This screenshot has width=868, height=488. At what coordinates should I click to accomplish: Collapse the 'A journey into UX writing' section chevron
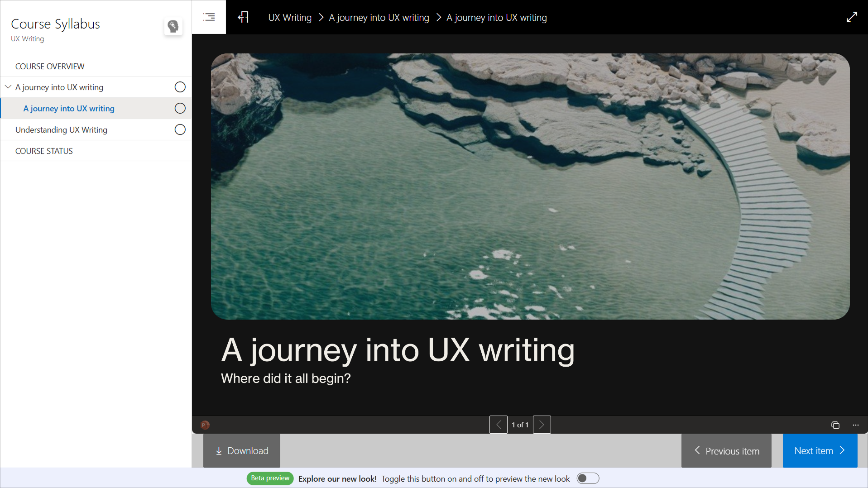point(8,87)
